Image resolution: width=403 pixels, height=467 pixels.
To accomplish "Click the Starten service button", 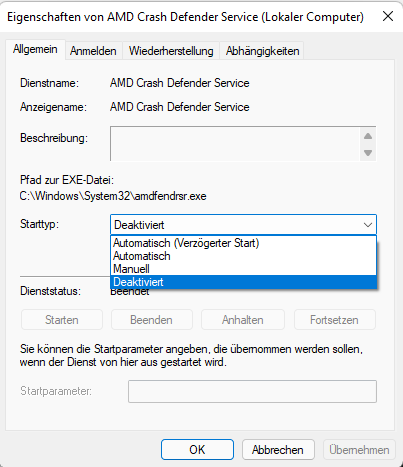I will [x=62, y=320].
